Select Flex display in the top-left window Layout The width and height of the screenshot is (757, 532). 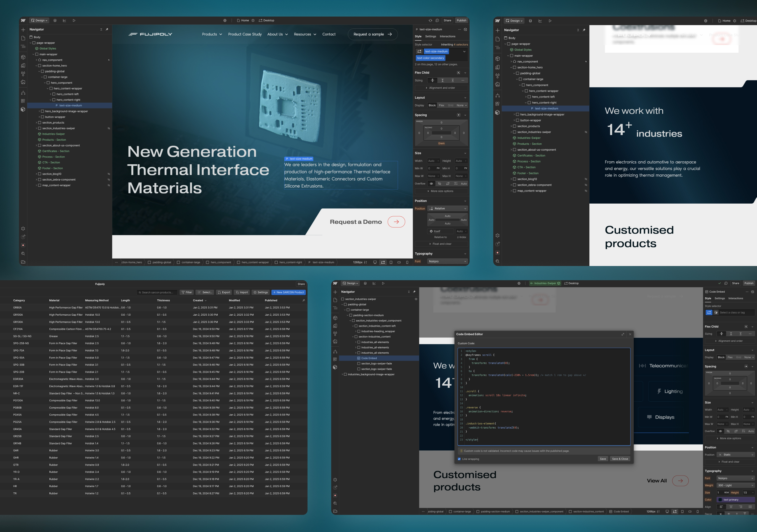tap(441, 106)
